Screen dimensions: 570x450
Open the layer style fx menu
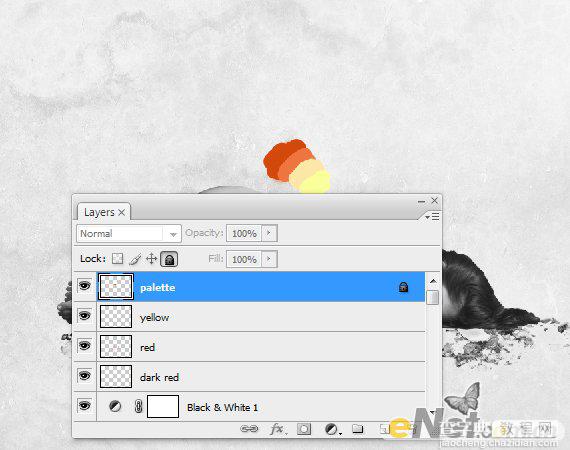[278, 429]
